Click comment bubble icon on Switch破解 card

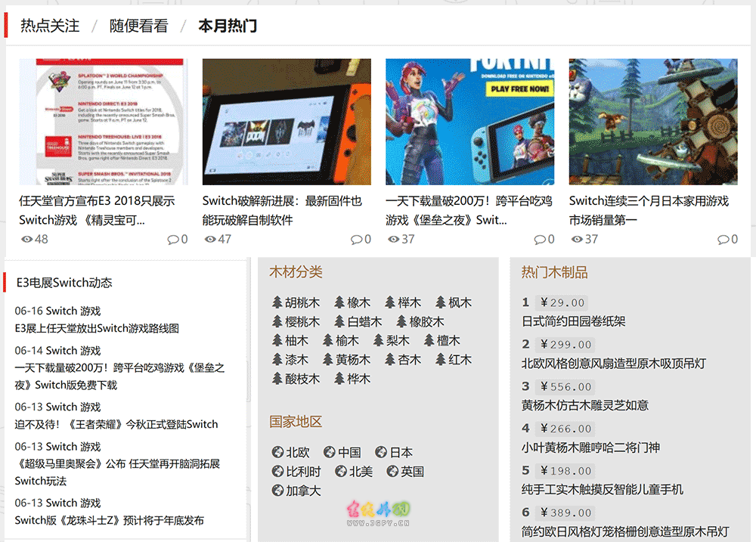coord(356,240)
